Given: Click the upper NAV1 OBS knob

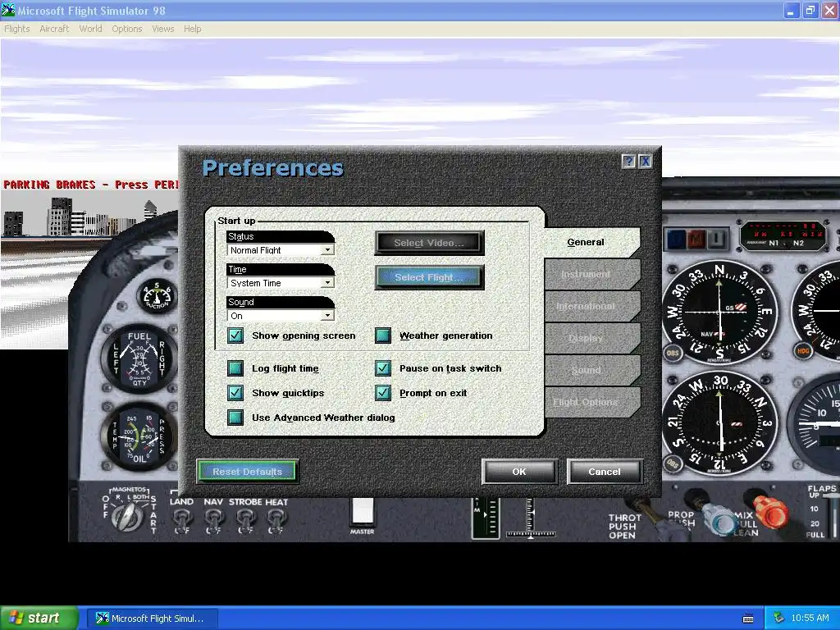Looking at the screenshot, I should [x=673, y=353].
